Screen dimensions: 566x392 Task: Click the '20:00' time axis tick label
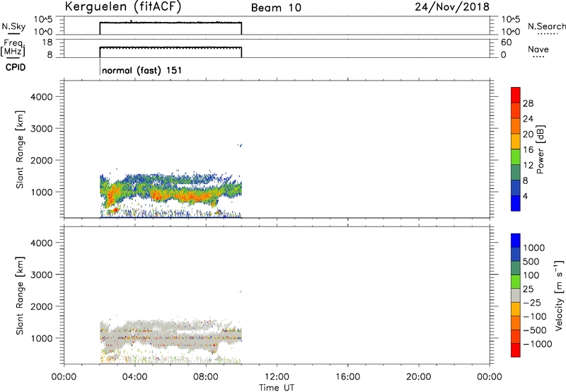pyautogui.click(x=419, y=377)
